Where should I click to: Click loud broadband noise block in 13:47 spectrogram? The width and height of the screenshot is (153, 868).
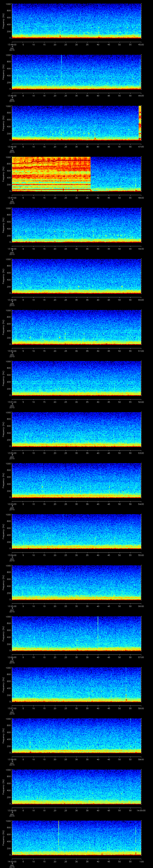pyautogui.click(x=51, y=174)
